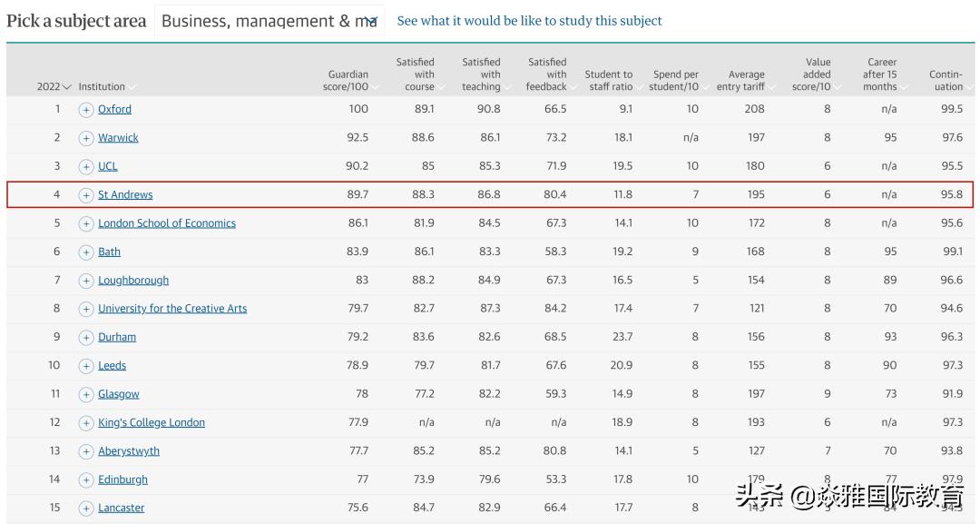Select Durham's student to staff ratio 23.7
Viewport: 980px width, 524px height.
click(622, 337)
